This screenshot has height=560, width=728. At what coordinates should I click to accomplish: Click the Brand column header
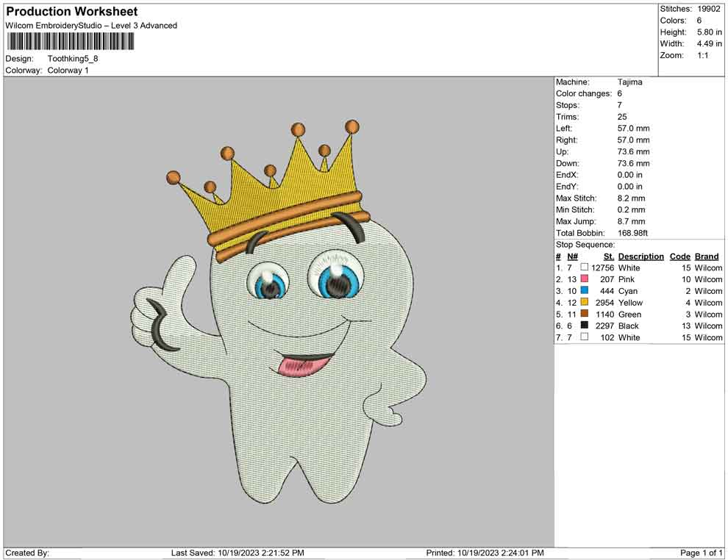pos(707,256)
